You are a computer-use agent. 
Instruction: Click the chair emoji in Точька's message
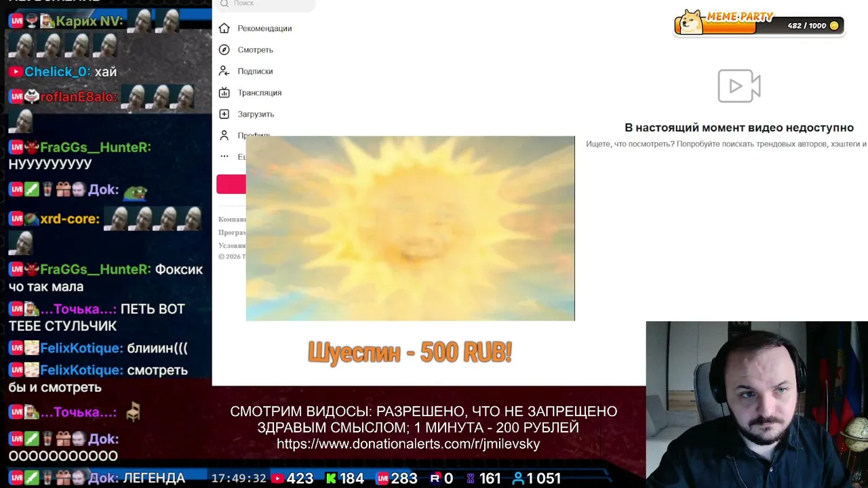coord(133,412)
